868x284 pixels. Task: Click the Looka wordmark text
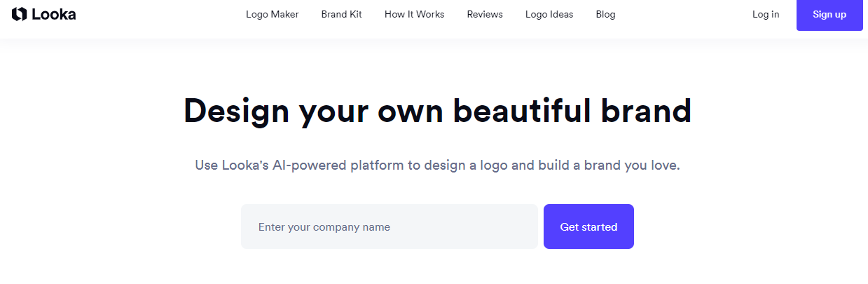pos(54,14)
